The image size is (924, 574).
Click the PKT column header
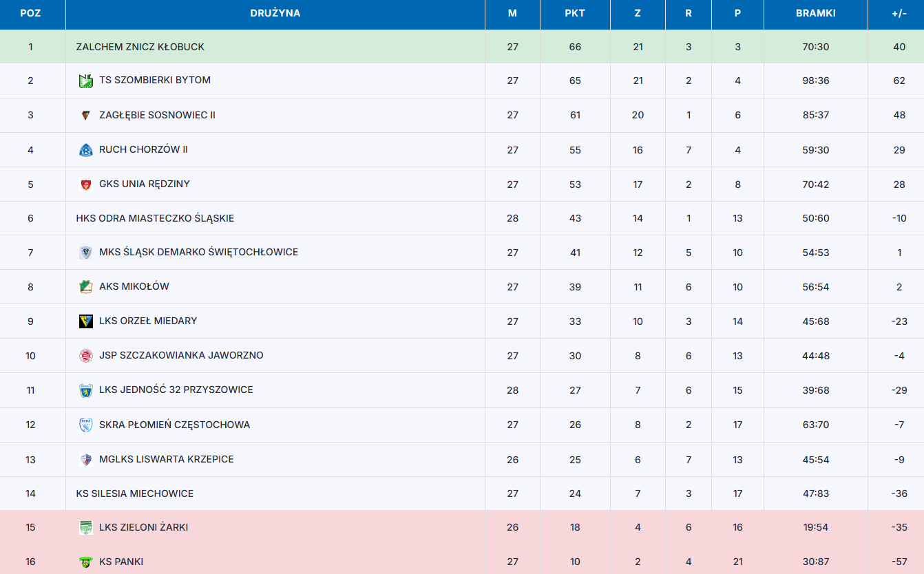(x=575, y=13)
